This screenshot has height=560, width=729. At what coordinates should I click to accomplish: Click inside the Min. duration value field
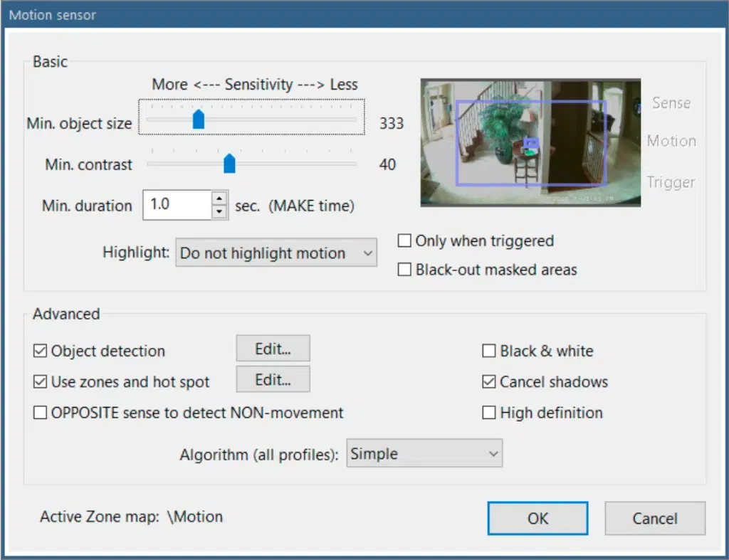tap(177, 205)
